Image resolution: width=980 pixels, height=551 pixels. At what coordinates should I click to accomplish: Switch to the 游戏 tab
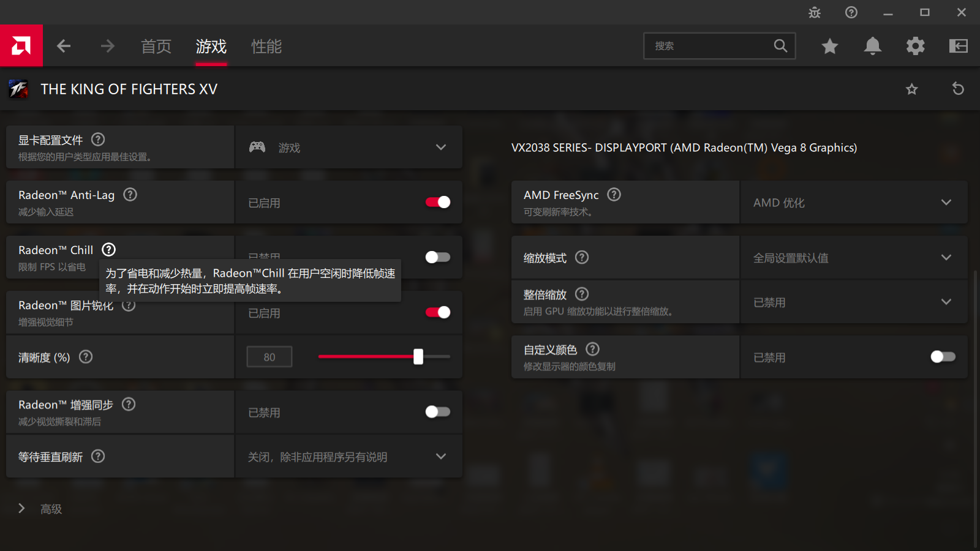point(211,47)
